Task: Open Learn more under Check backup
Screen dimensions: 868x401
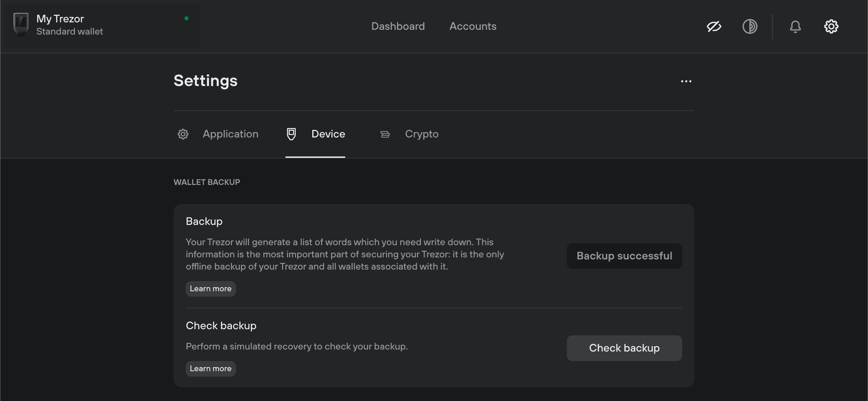Action: pos(211,369)
